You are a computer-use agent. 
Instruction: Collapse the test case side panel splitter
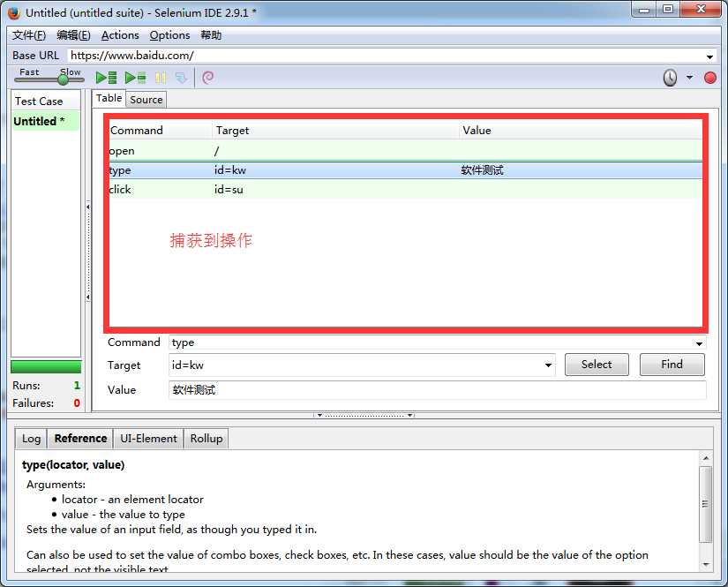click(x=87, y=252)
